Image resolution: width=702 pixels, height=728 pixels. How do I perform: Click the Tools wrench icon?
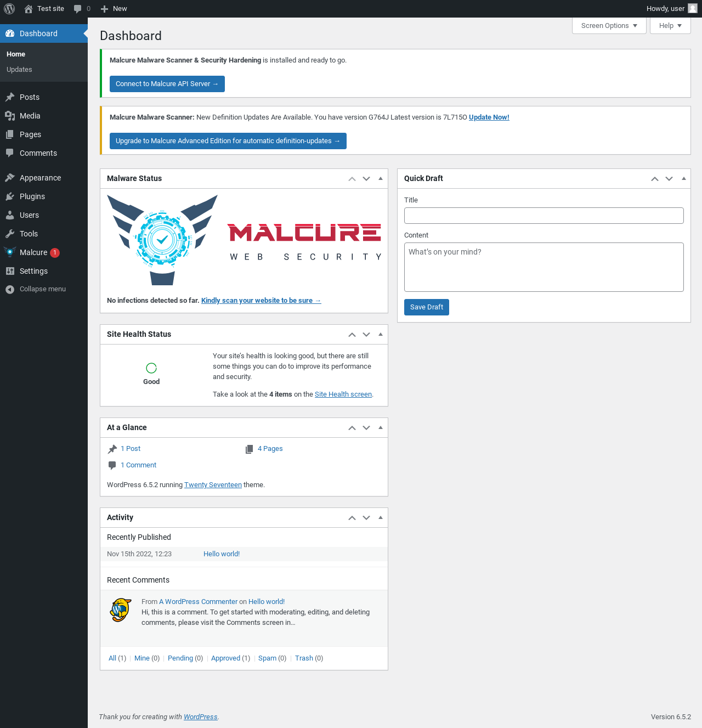coord(10,234)
